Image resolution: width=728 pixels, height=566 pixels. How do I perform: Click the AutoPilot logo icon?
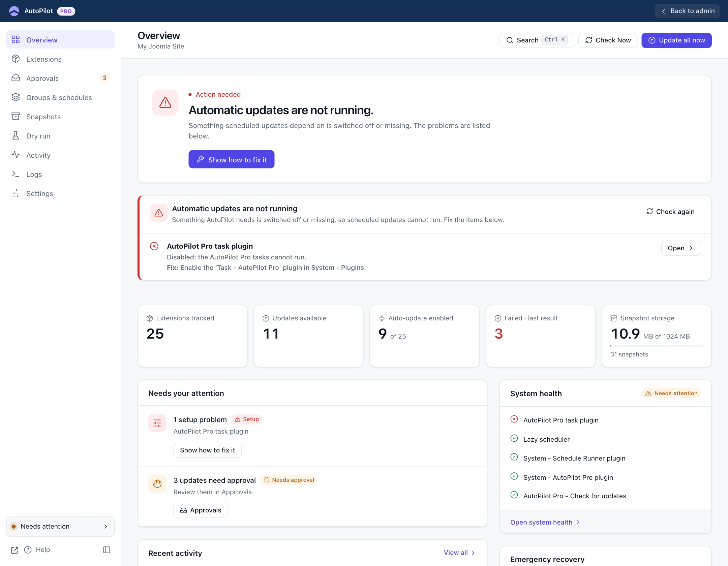14,11
